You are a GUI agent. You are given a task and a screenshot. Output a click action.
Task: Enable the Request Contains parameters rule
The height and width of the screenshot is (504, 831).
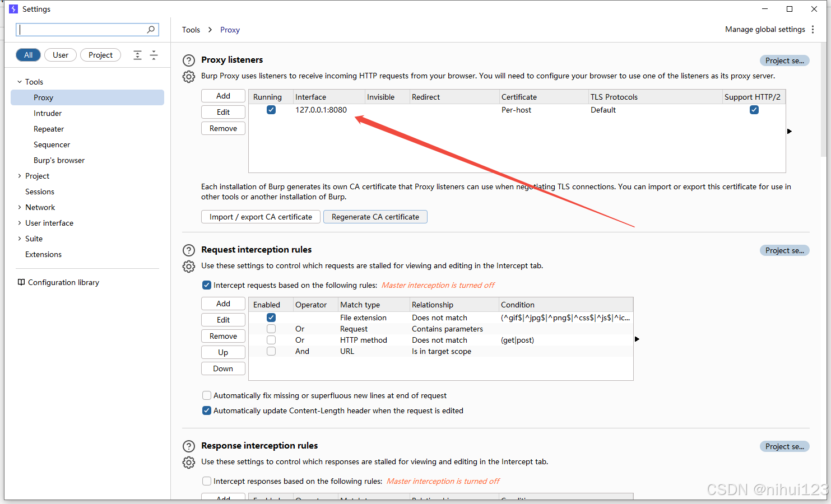(x=271, y=329)
